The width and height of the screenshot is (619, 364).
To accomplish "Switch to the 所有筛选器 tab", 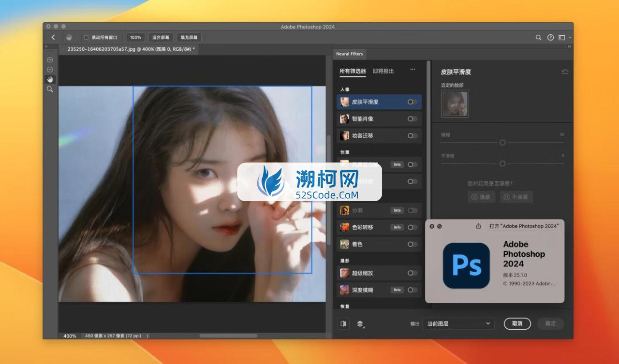I will tap(353, 71).
